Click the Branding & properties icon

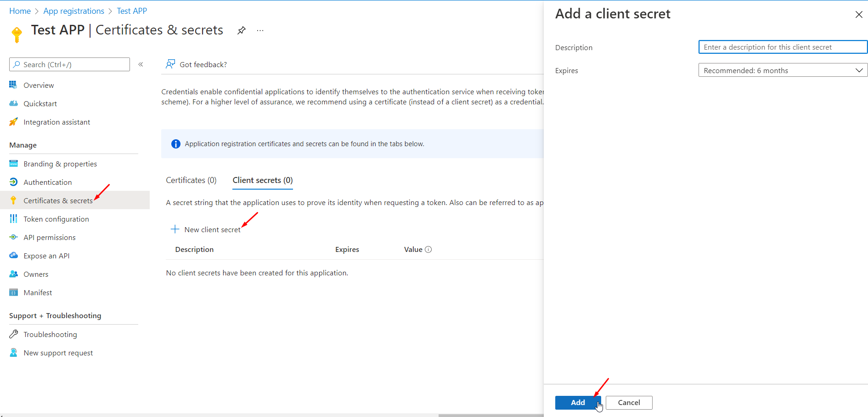[13, 164]
